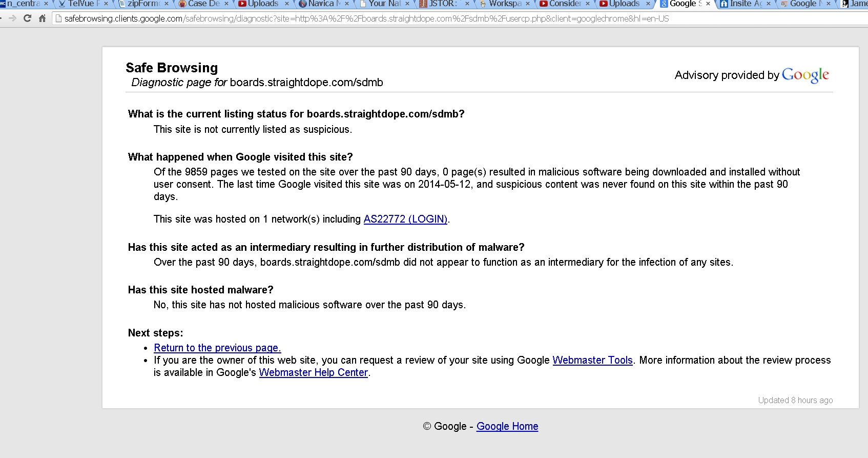
Task: Click the forward navigation arrow
Action: point(13,18)
